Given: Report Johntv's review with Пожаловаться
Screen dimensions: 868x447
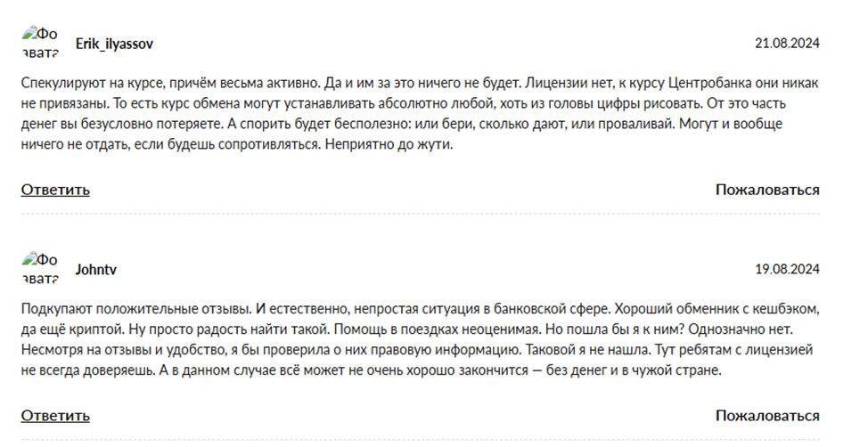Looking at the screenshot, I should pos(766,416).
